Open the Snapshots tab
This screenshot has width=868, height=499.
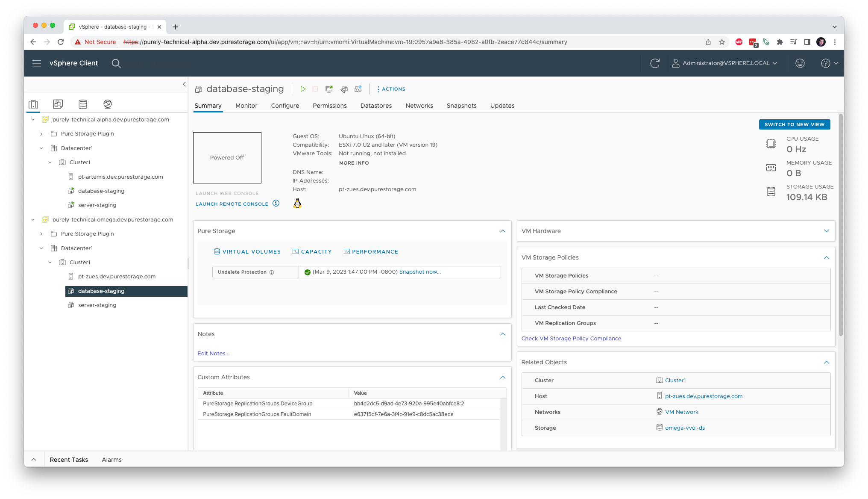(x=461, y=106)
